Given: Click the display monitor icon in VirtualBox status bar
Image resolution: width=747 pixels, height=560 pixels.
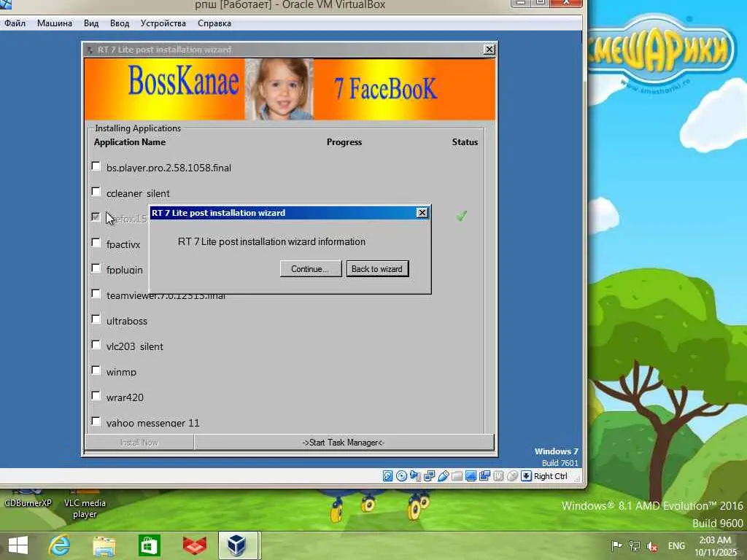Looking at the screenshot, I should (471, 475).
